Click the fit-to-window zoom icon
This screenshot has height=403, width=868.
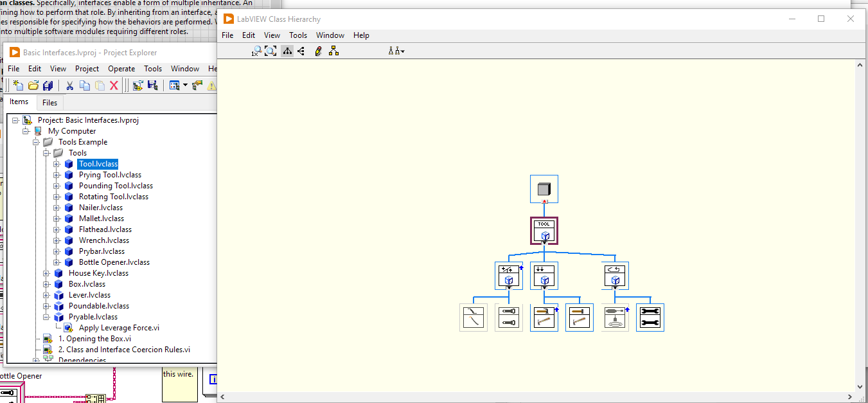[x=270, y=51]
